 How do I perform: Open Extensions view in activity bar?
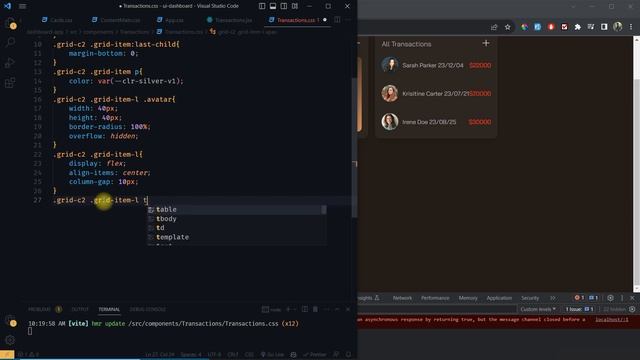(x=10, y=82)
